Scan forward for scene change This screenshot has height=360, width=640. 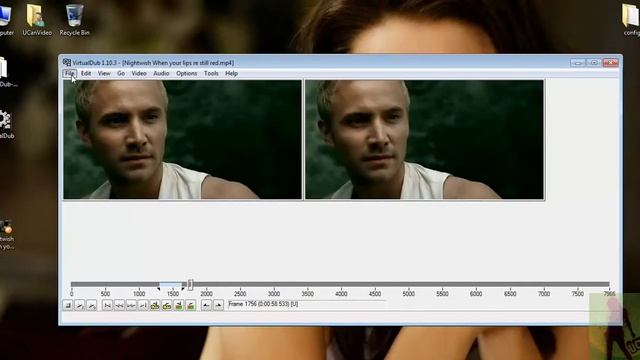[191, 305]
